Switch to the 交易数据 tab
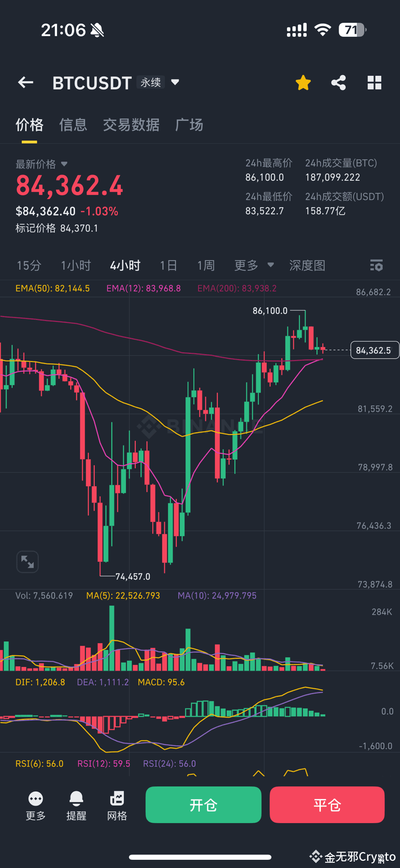Image resolution: width=400 pixels, height=868 pixels. pos(131,125)
